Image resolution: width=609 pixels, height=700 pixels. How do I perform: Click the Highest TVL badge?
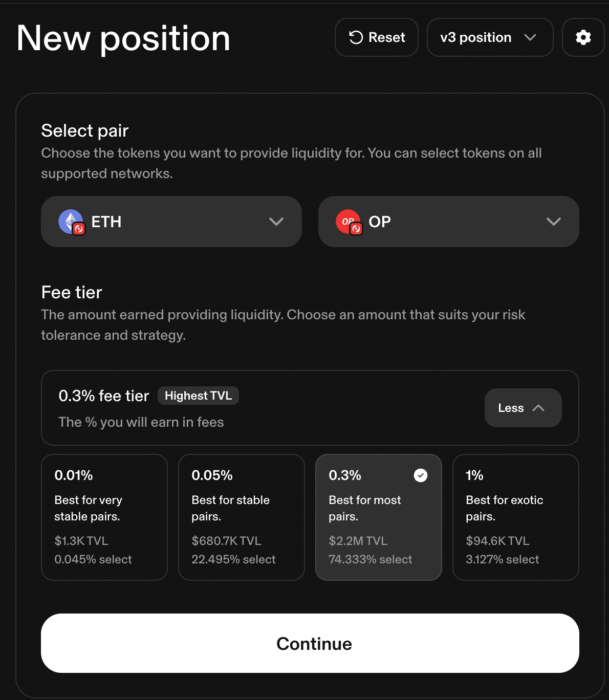[198, 396]
